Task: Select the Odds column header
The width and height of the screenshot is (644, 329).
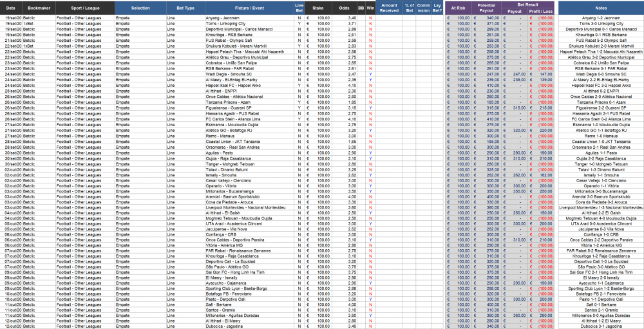Action: coord(344,8)
